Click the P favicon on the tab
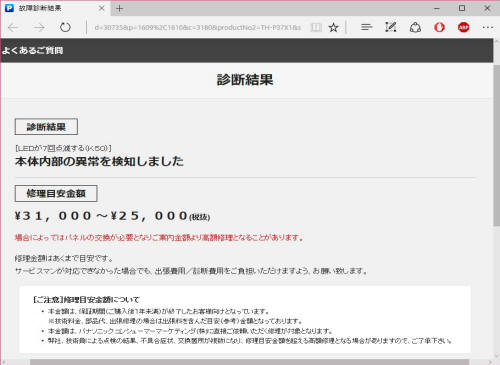The image size is (500, 365). [x=9, y=8]
